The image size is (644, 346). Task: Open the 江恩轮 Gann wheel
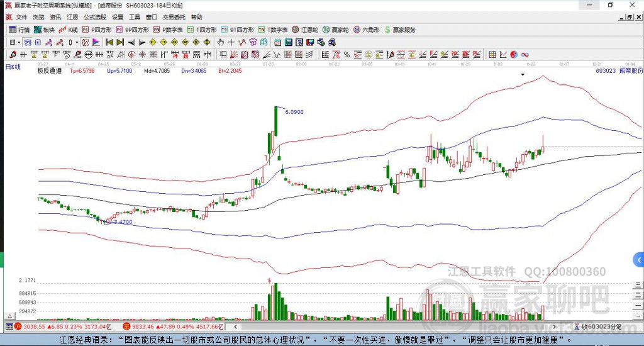(x=305, y=30)
